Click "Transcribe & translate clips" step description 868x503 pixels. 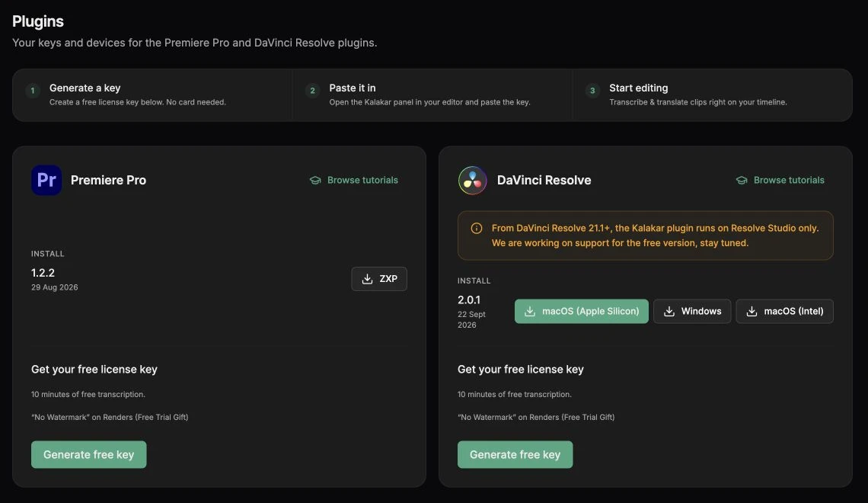click(698, 102)
